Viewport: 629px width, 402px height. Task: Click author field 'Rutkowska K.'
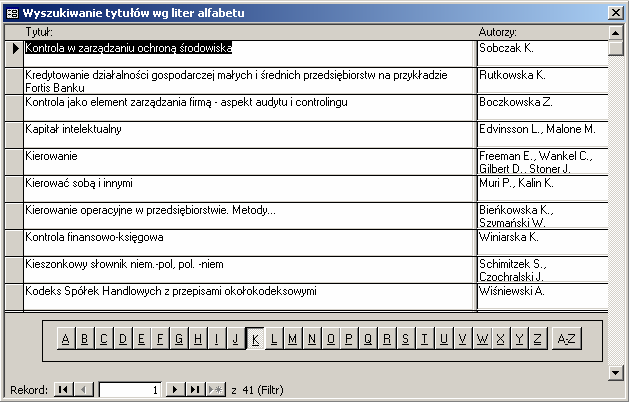543,81
